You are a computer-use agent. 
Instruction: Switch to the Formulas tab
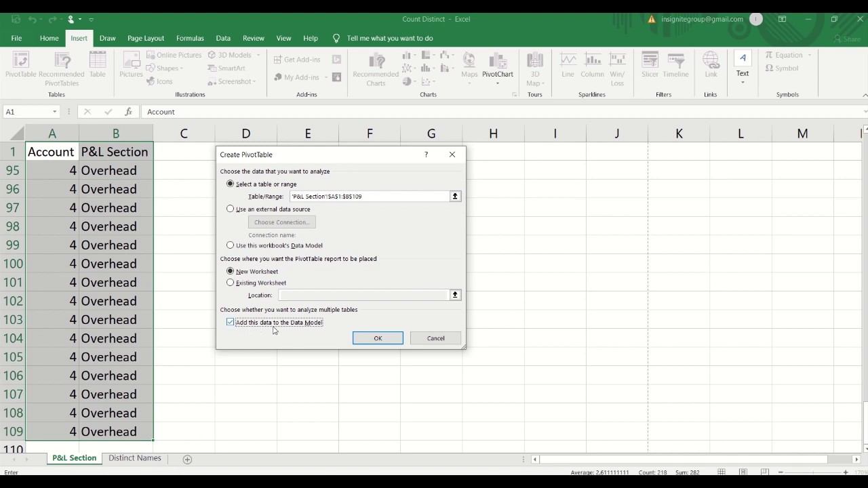[190, 38]
